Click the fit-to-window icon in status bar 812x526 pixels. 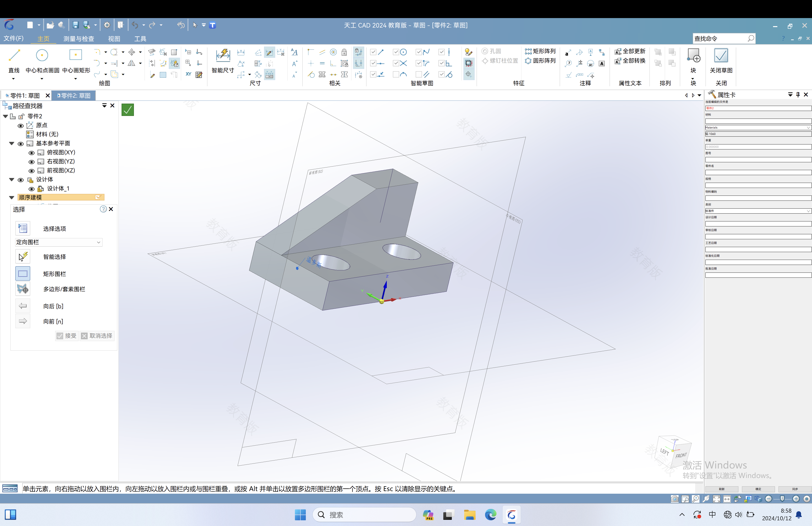pyautogui.click(x=717, y=499)
